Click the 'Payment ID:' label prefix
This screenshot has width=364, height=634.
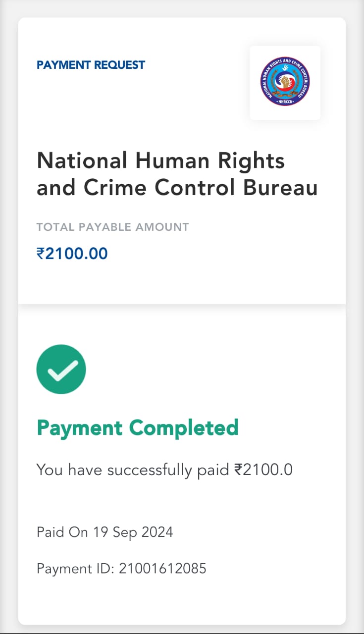[75, 569]
